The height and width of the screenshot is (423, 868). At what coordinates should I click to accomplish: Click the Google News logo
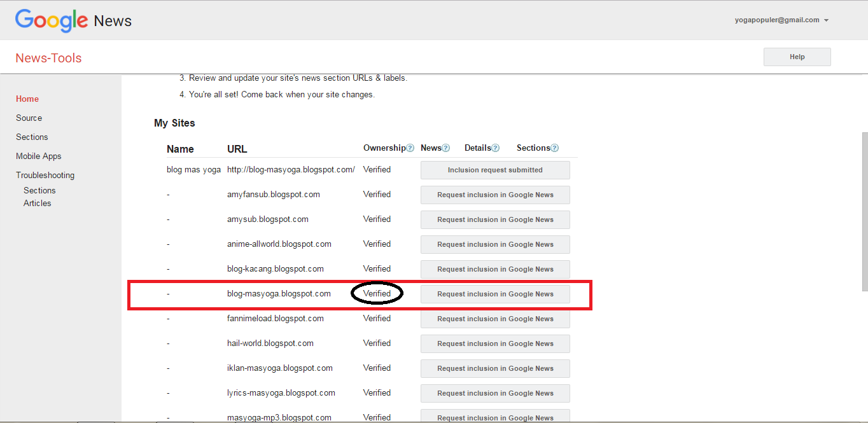73,20
